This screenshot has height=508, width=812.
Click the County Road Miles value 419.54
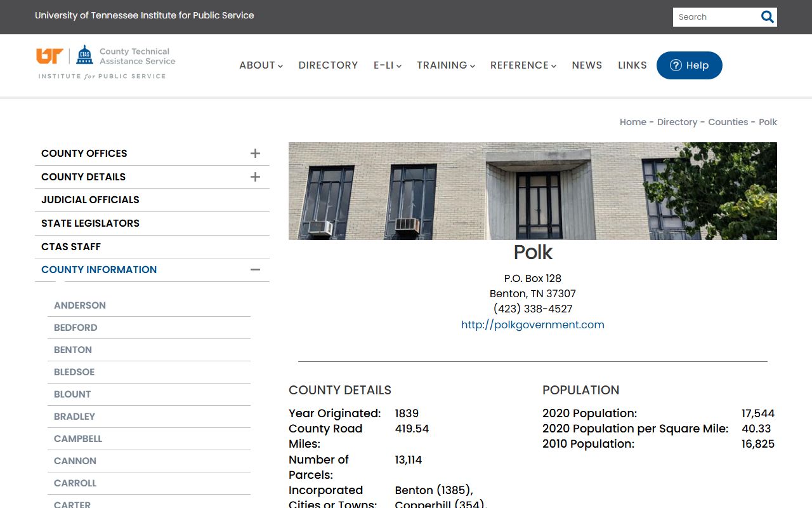click(x=412, y=429)
